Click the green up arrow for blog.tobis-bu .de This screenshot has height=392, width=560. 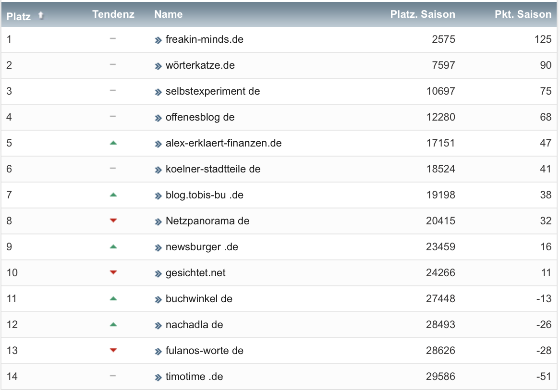pos(113,195)
